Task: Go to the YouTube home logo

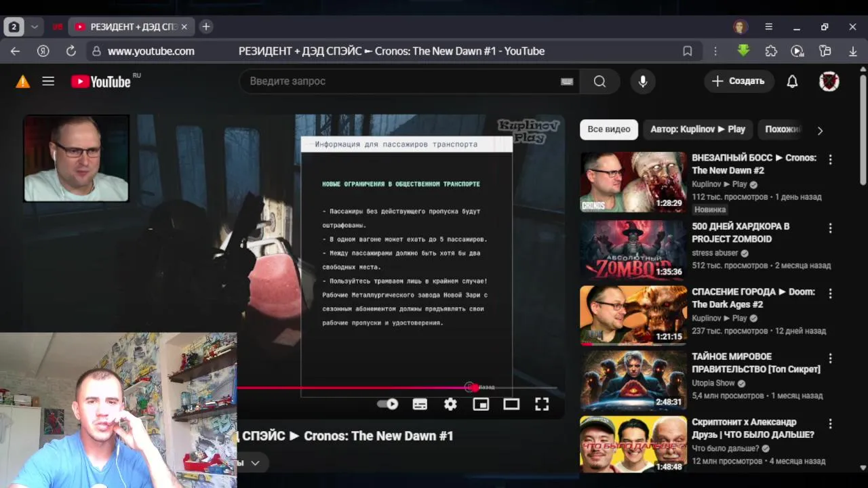Action: pyautogui.click(x=101, y=81)
